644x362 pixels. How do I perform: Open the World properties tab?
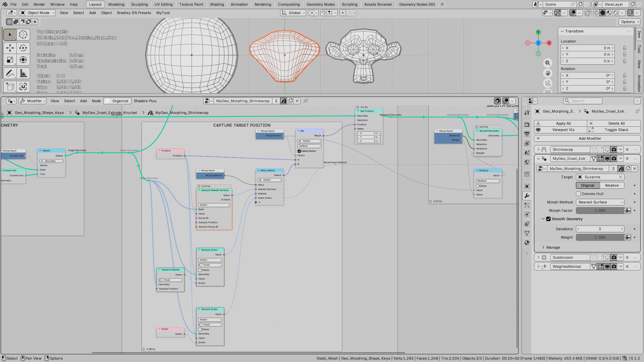click(x=527, y=162)
